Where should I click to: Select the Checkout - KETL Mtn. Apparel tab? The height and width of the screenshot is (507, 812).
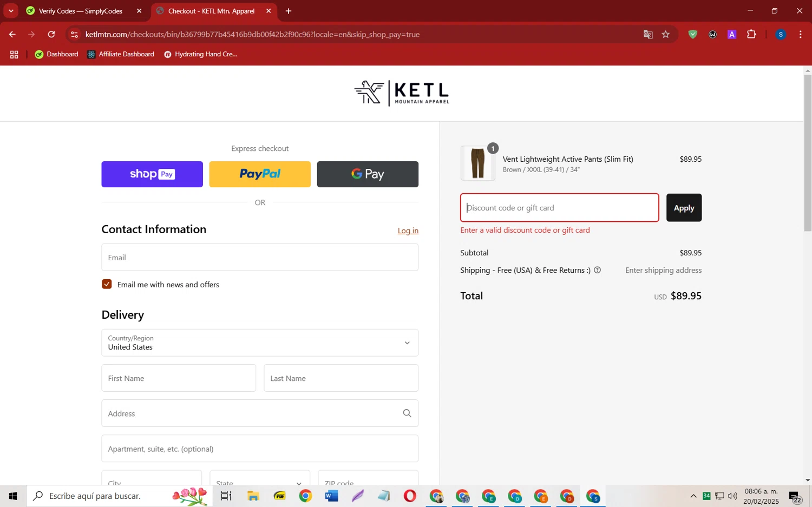pos(211,11)
